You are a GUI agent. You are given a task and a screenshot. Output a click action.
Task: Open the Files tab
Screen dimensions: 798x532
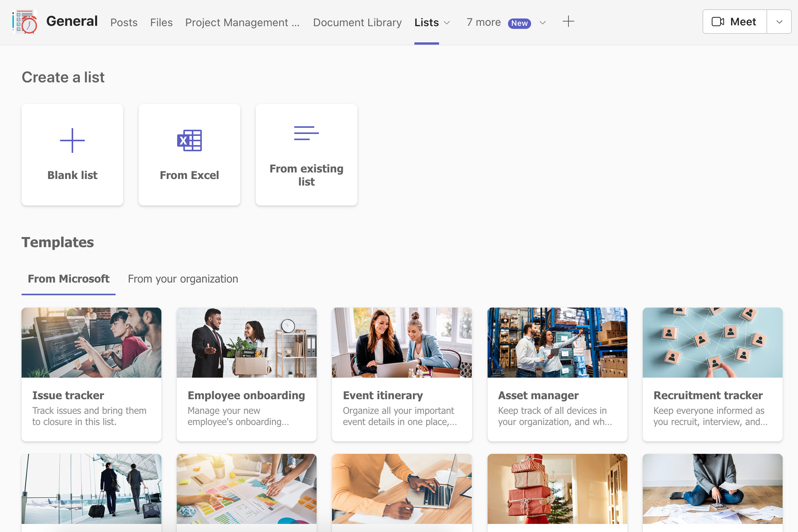161,23
